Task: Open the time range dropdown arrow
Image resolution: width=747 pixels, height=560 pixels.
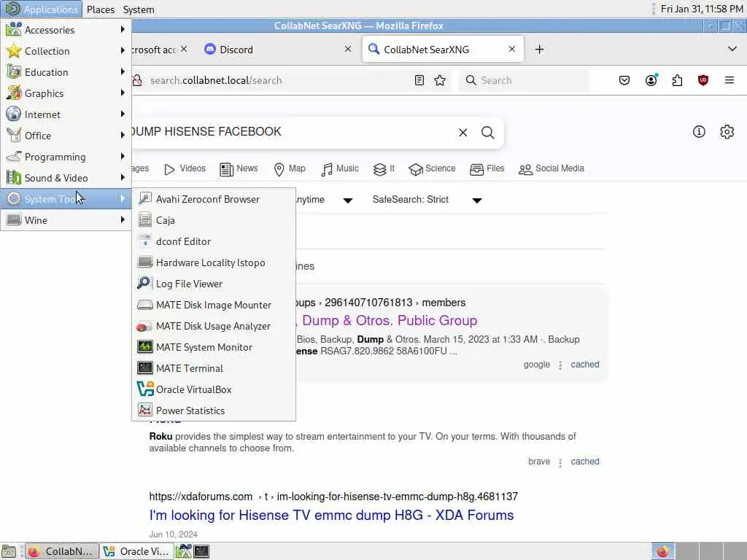Action: [x=348, y=201]
